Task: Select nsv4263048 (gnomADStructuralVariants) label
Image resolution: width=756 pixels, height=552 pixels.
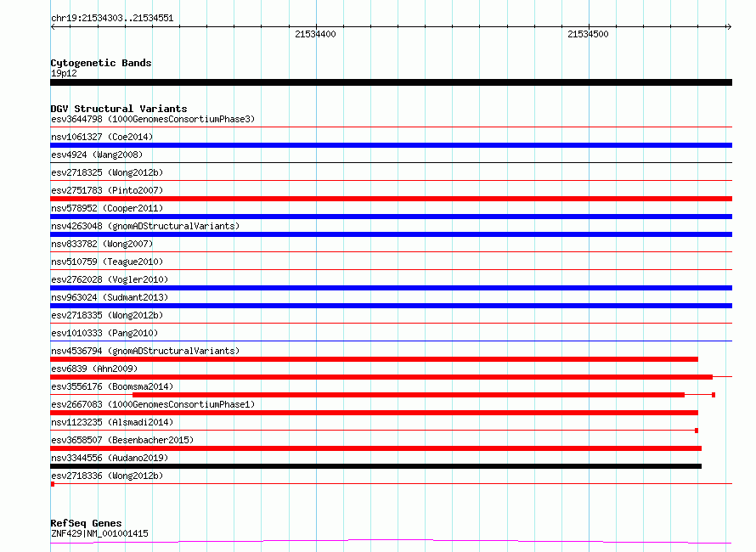Action: 145,226
